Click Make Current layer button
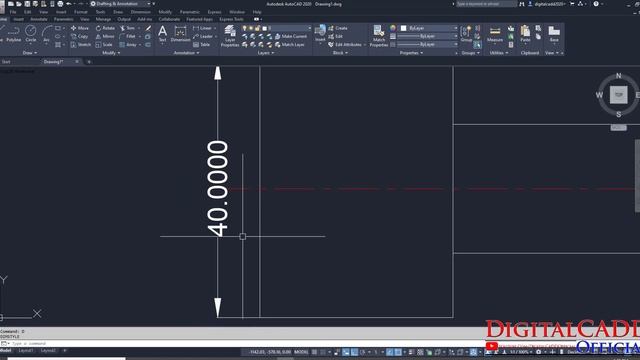This screenshot has width=640, height=360. (x=291, y=36)
